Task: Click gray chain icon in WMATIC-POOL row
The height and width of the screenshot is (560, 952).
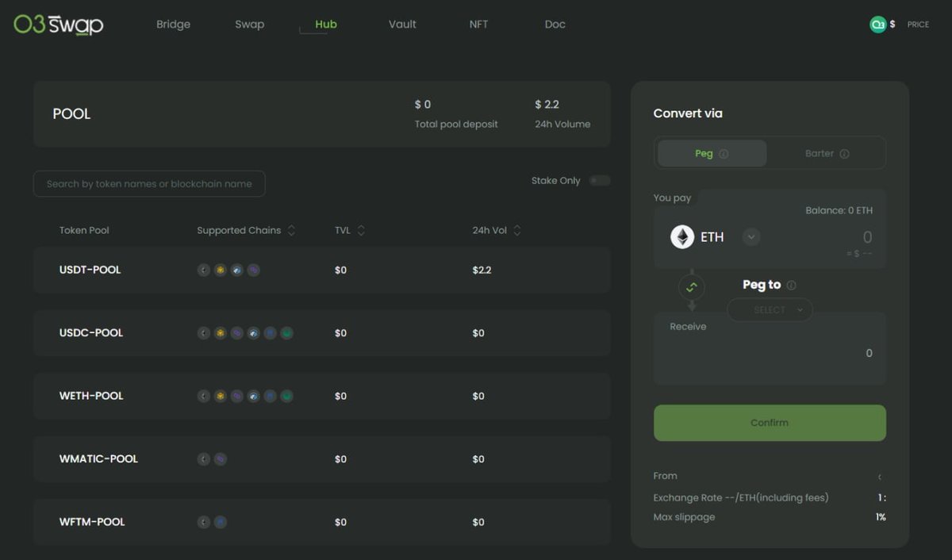Action: [x=204, y=459]
